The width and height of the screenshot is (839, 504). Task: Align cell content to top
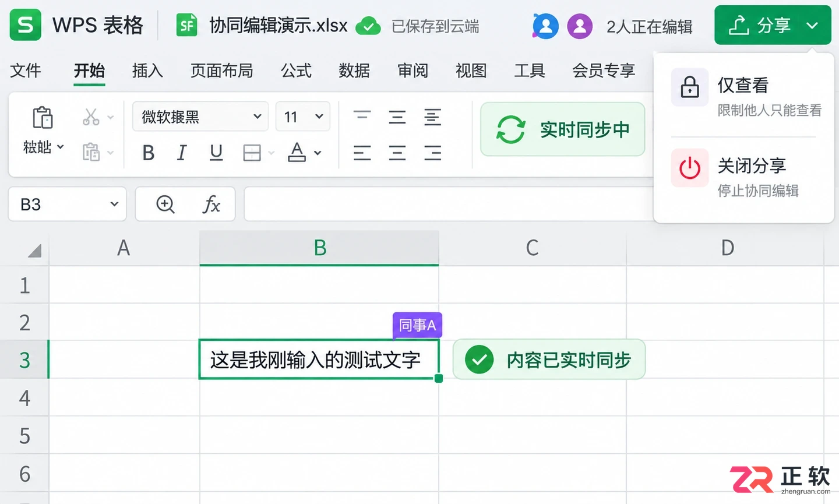[x=362, y=117]
